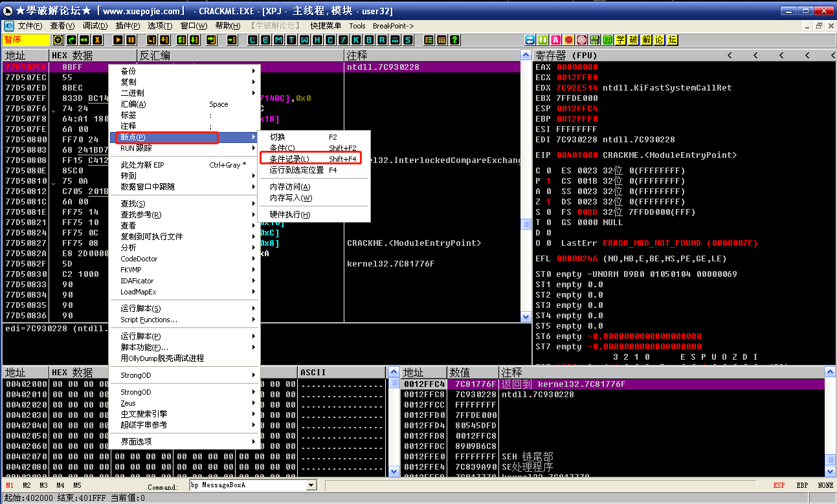
Task: Open Call stack with the K icon
Action: [356, 39]
